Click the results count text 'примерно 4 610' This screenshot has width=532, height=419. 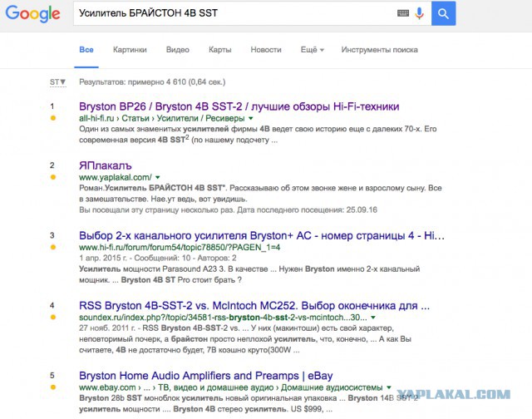point(157,82)
